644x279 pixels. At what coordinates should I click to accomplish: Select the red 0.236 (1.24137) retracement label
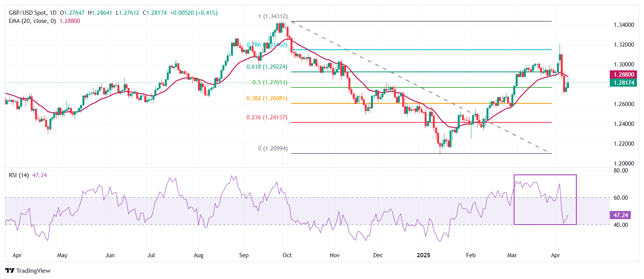(x=267, y=117)
